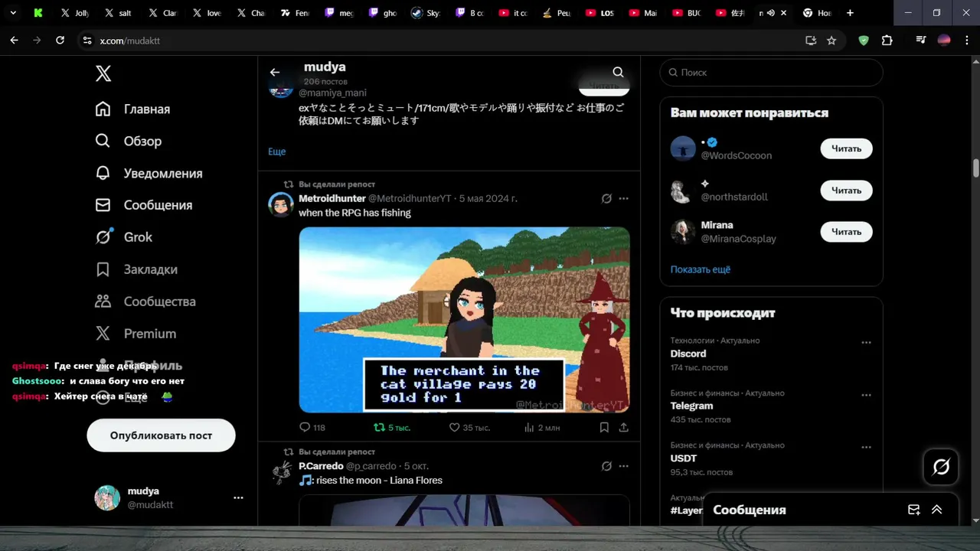Open options for USDT trend
The height and width of the screenshot is (551, 980).
pyautogui.click(x=866, y=447)
